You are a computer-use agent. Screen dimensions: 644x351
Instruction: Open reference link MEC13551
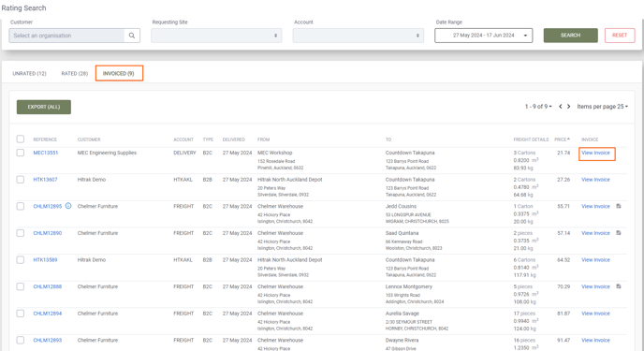(x=46, y=153)
